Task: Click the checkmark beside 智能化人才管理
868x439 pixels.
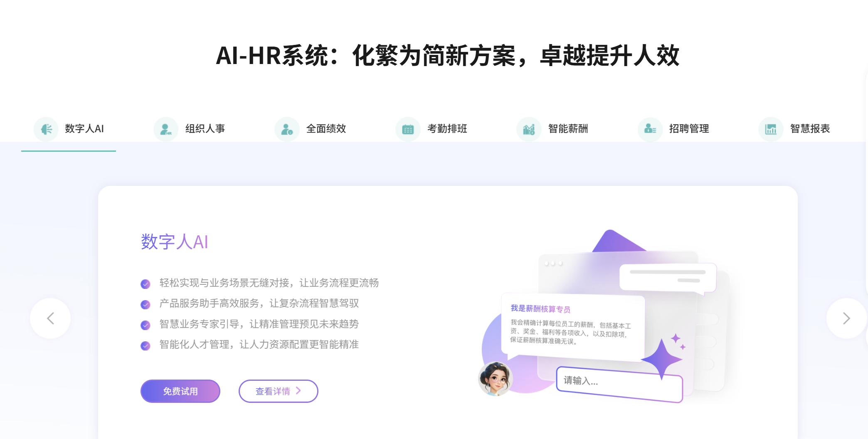Action: (145, 345)
